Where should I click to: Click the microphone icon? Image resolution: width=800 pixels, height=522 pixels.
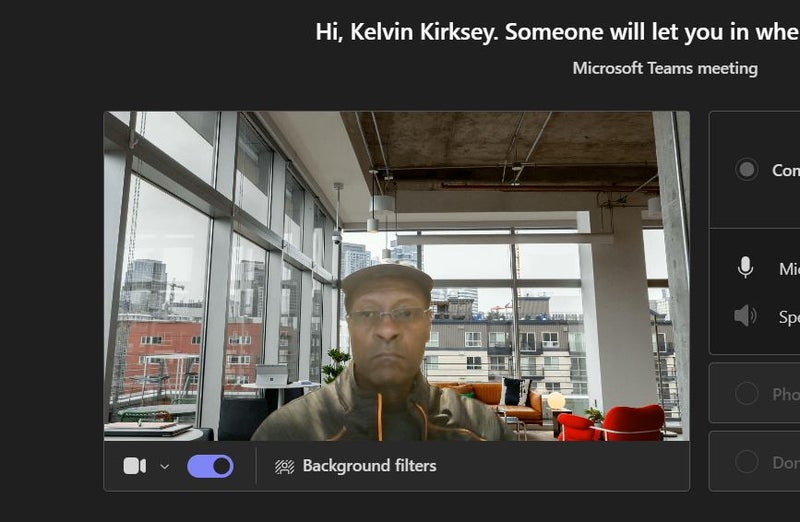tap(745, 268)
